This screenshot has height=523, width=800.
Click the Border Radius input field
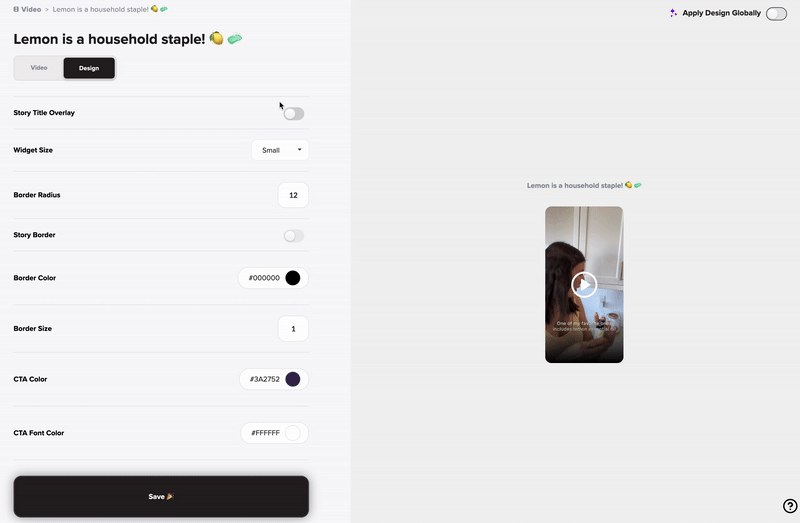[293, 195]
